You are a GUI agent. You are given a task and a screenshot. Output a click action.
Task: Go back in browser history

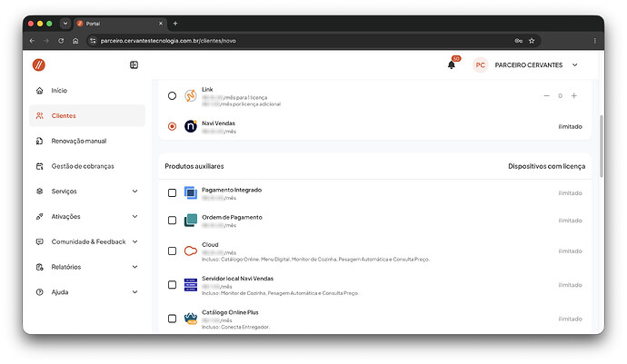click(32, 41)
